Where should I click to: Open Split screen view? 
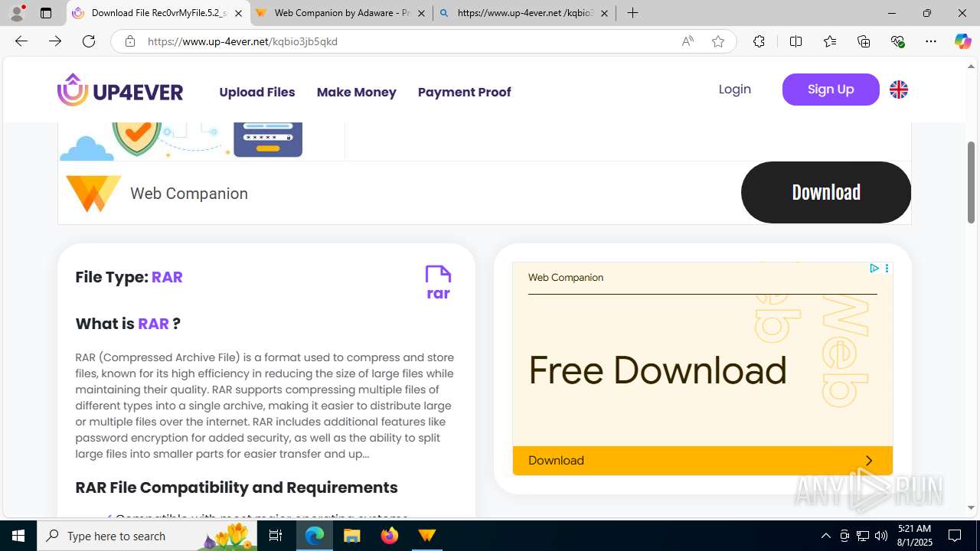[x=795, y=41]
